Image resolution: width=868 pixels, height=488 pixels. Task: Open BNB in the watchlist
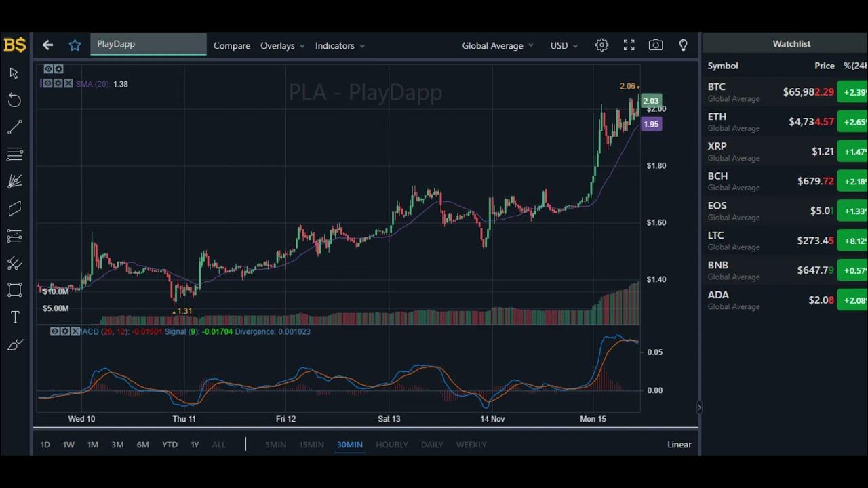[x=785, y=270]
